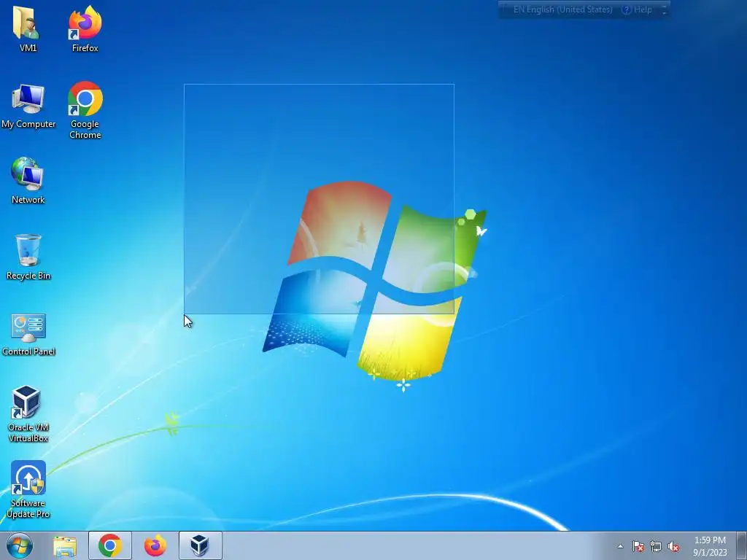747x560 pixels.
Task: Click the language bar Help button
Action: [x=637, y=9]
